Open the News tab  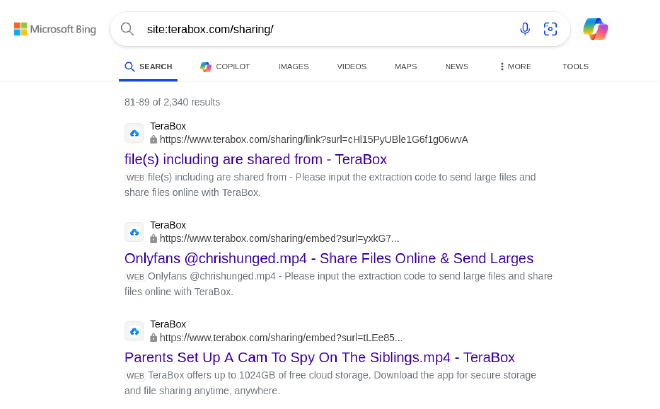click(x=457, y=66)
